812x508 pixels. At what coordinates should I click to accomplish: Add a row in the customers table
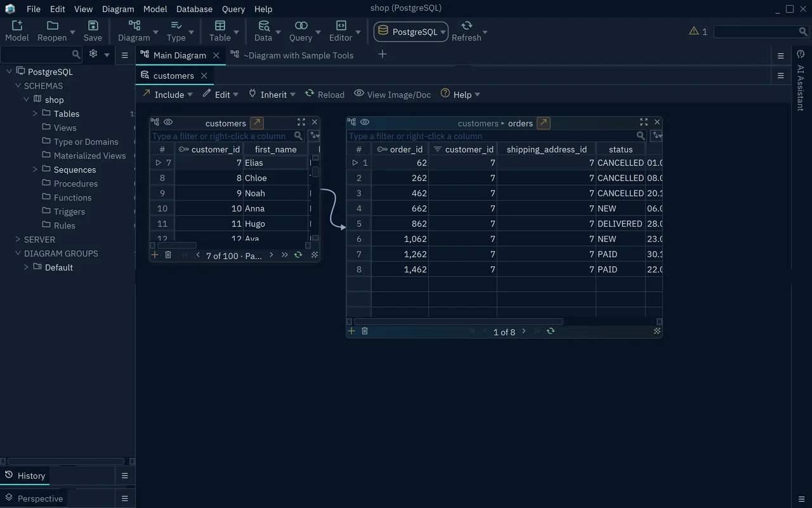[x=155, y=255]
